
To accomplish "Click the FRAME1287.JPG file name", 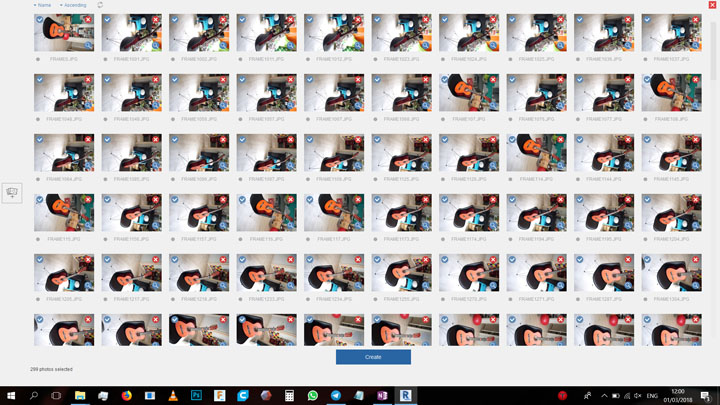I will point(604,299).
